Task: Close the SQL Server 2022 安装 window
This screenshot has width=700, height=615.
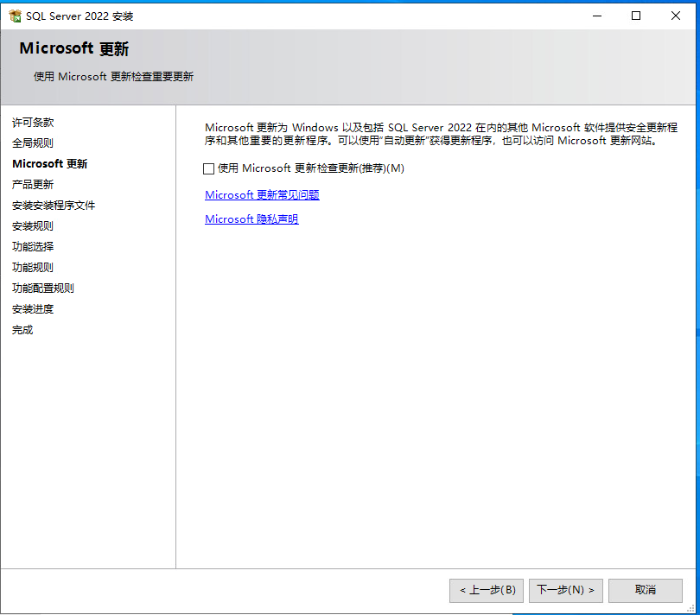Action: click(676, 16)
